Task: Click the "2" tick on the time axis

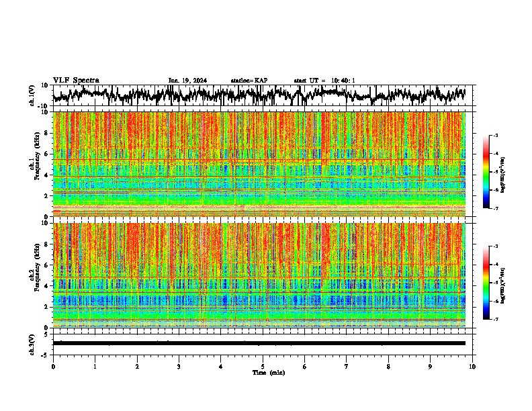Action: [x=137, y=367]
